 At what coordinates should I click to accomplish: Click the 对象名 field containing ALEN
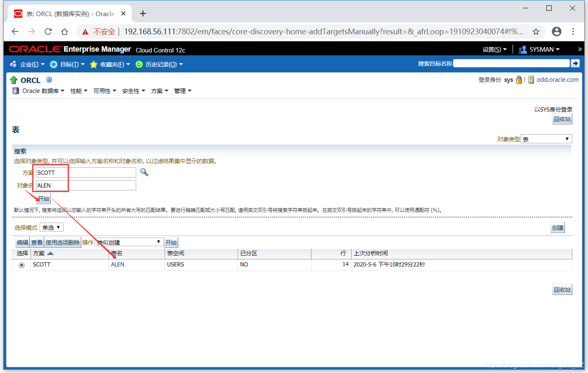point(86,185)
